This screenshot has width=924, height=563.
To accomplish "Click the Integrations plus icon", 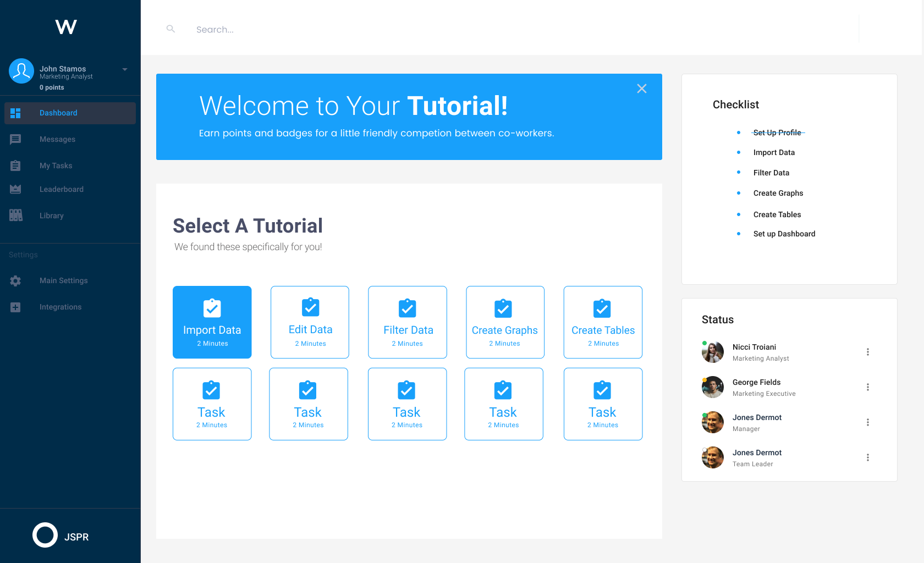I will [15, 307].
